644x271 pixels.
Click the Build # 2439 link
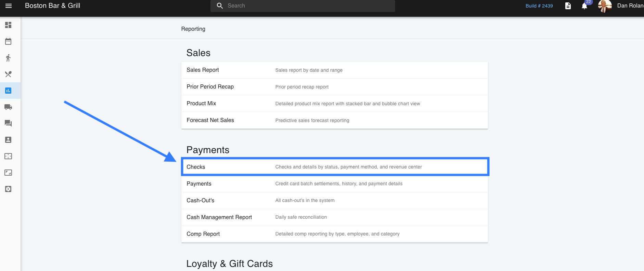click(539, 6)
